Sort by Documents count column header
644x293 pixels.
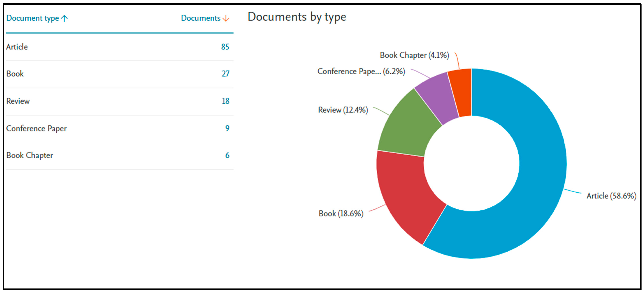(x=201, y=18)
